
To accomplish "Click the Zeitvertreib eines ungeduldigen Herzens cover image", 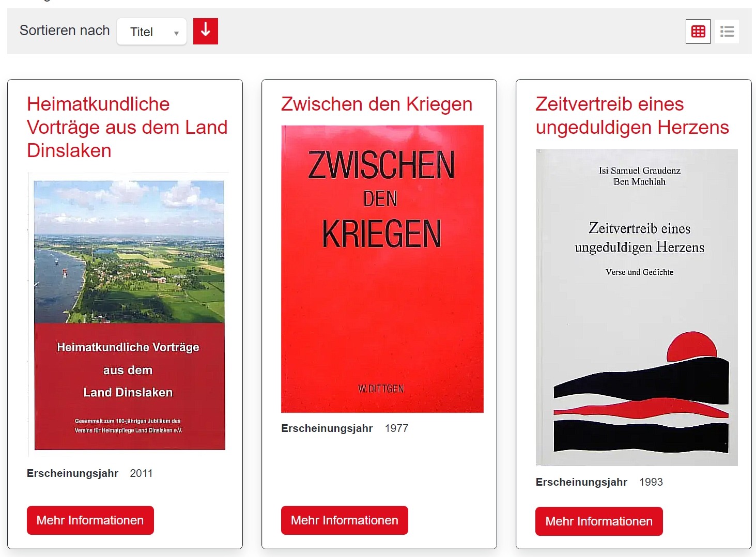I will (x=637, y=307).
